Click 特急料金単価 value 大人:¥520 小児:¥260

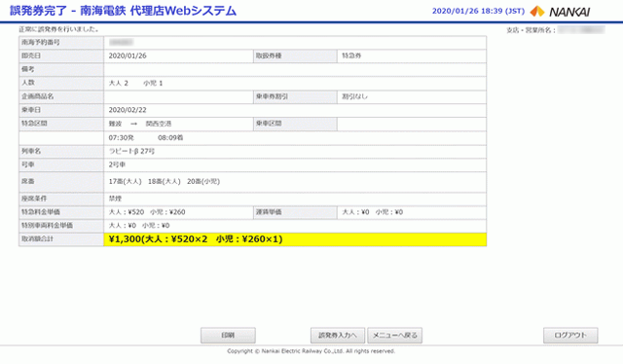(147, 212)
